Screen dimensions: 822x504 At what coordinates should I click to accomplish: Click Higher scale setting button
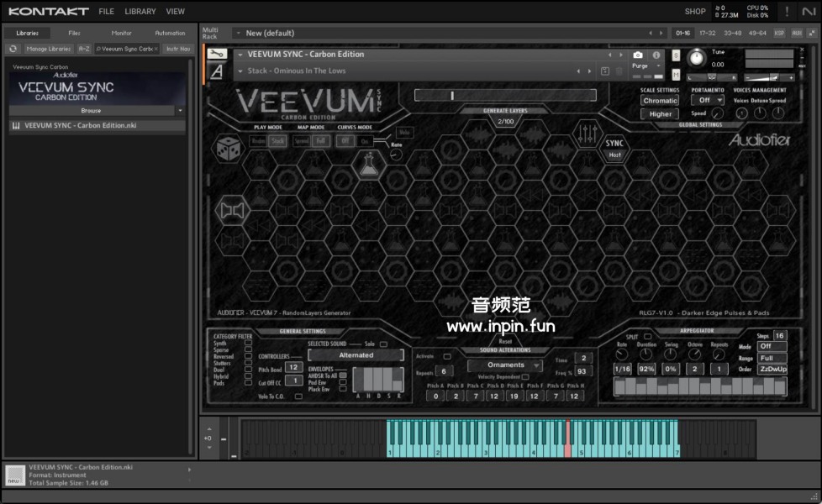click(x=660, y=113)
